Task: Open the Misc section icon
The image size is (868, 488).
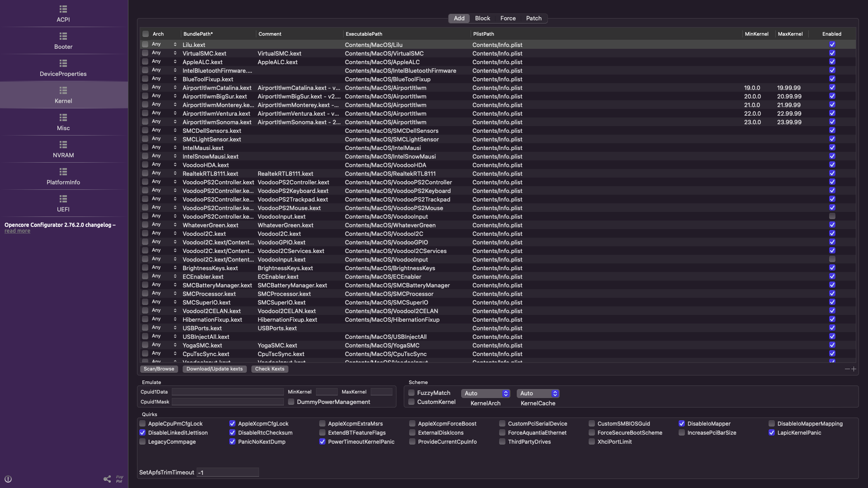Action: pos(63,117)
